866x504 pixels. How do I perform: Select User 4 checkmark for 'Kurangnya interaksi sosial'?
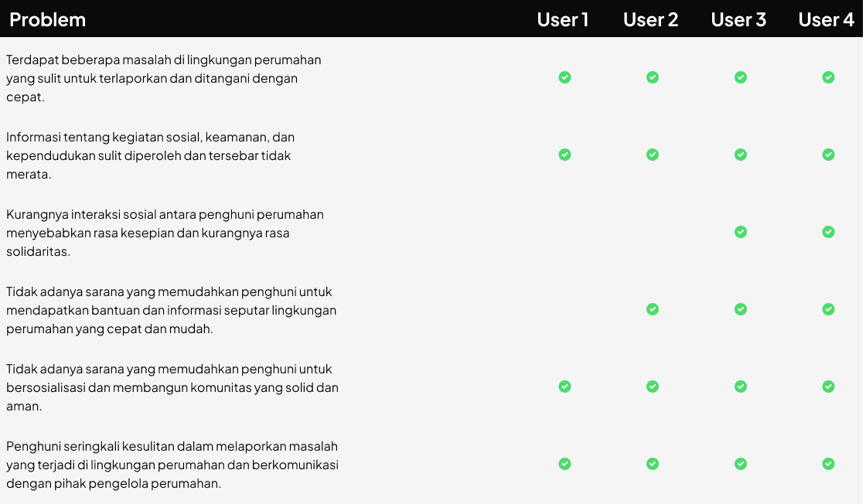(828, 232)
